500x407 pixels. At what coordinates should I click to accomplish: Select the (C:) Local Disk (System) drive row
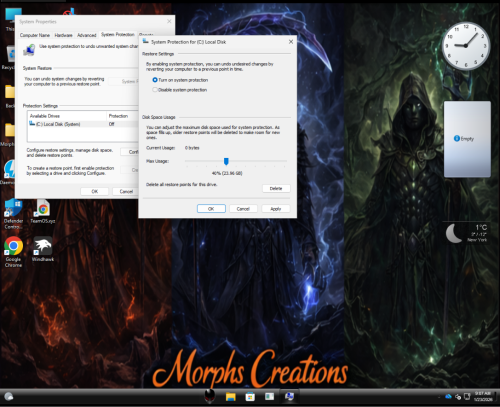tap(83, 124)
